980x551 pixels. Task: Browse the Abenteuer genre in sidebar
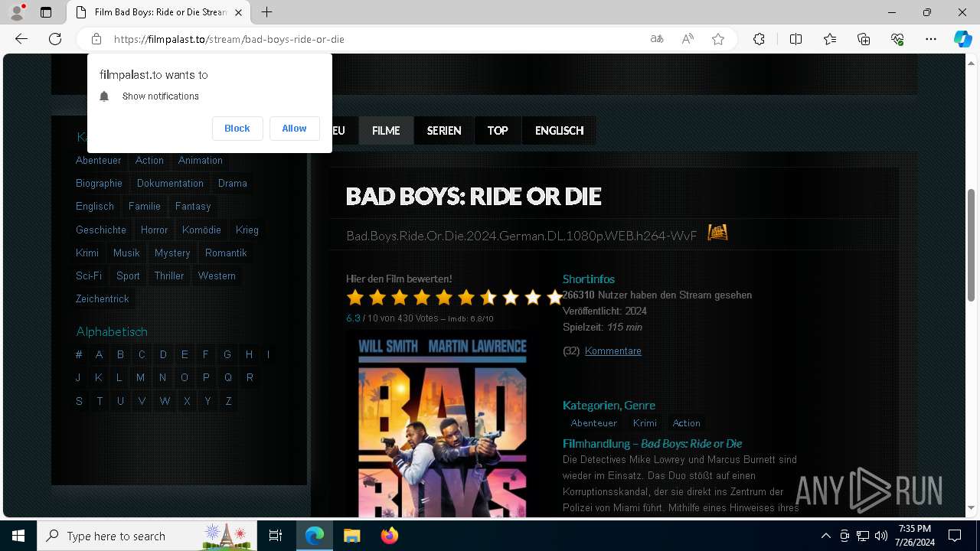pos(98,161)
